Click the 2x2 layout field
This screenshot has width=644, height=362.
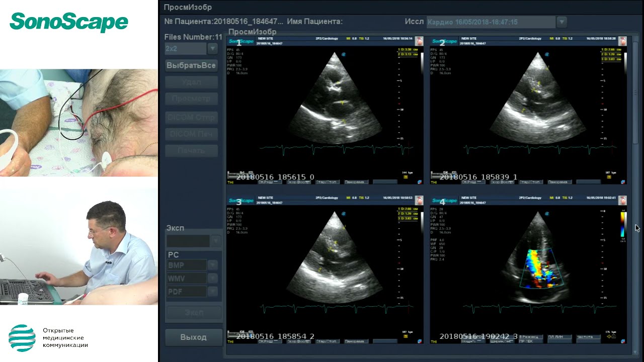tap(186, 49)
